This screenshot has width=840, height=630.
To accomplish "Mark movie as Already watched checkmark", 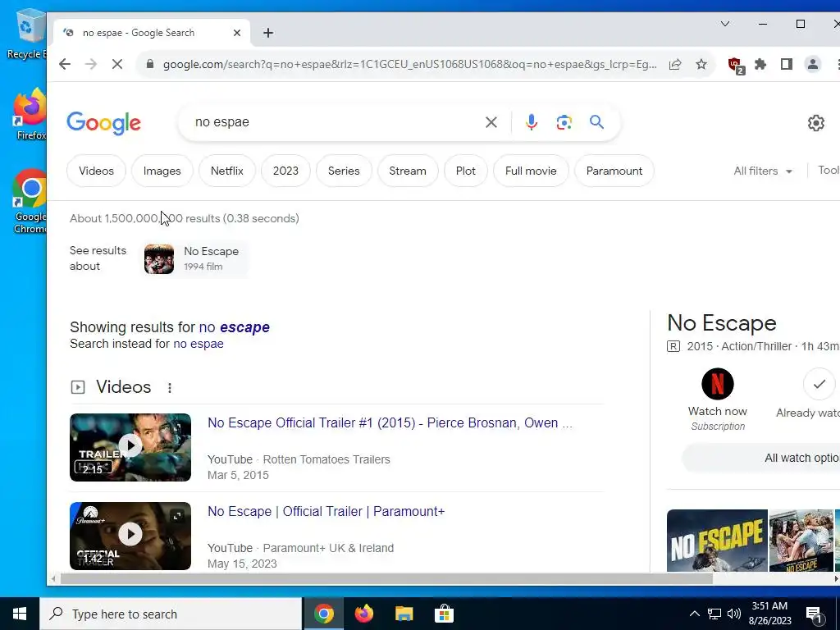I will point(819,384).
